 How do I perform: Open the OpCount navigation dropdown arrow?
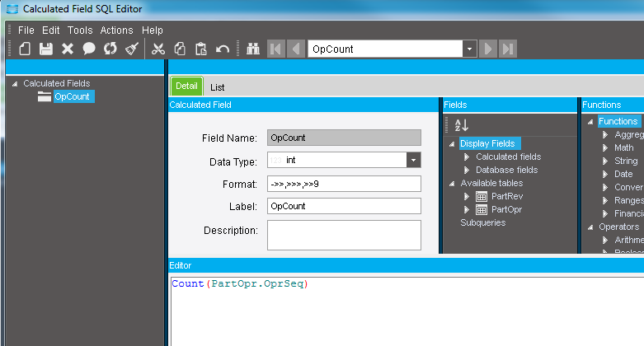tap(469, 49)
